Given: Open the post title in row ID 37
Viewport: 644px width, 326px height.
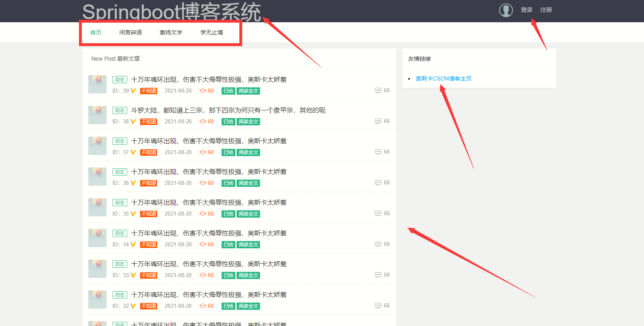Looking at the screenshot, I should (209, 141).
